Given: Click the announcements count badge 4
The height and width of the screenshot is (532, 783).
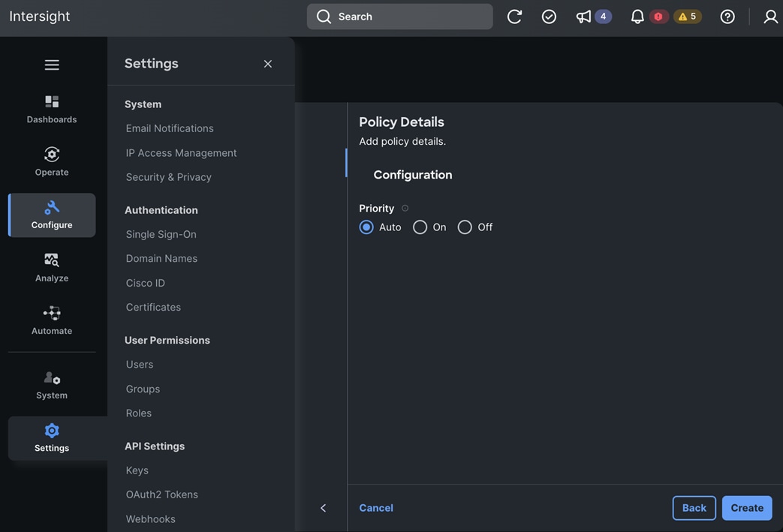Looking at the screenshot, I should click(x=604, y=17).
